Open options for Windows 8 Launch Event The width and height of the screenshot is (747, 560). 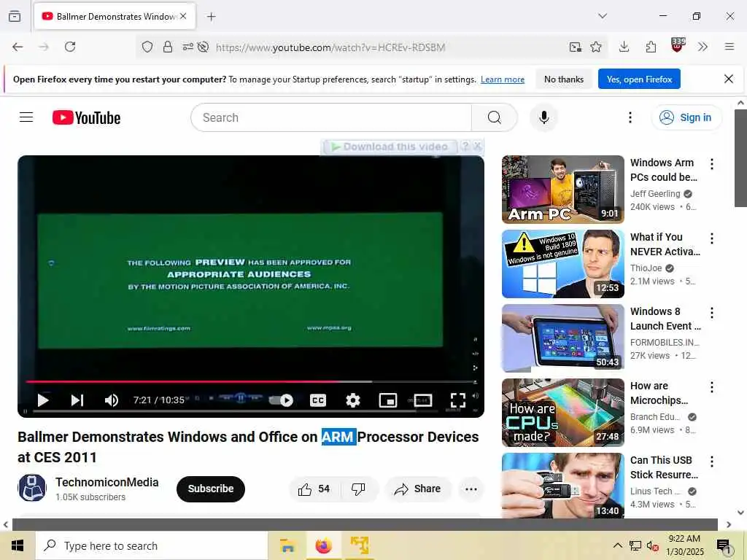pos(712,313)
